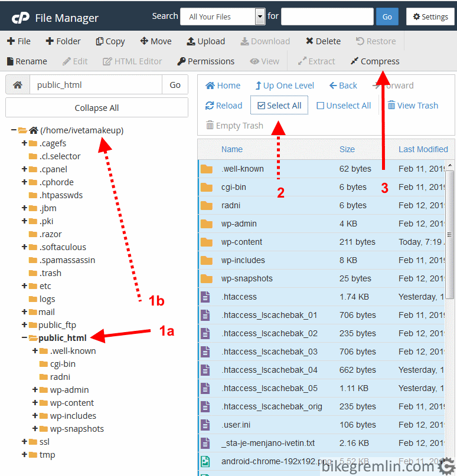Open the Permissions dialog
Image resolution: width=457 pixels, height=476 pixels.
point(205,61)
